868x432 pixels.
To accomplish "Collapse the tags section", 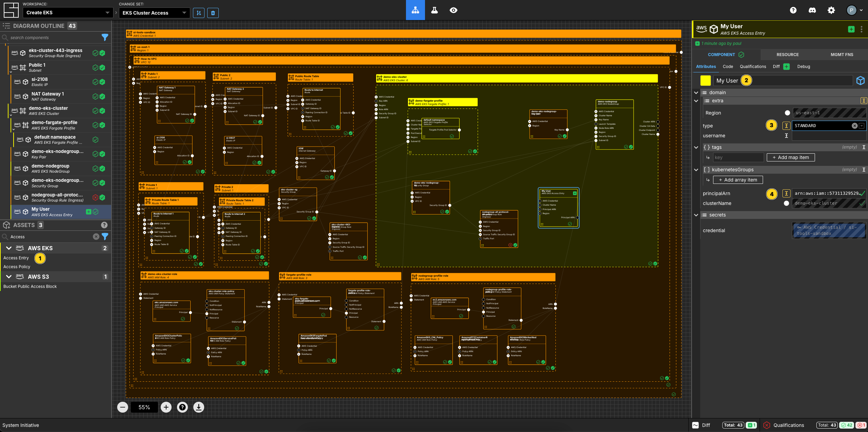I will (696, 147).
